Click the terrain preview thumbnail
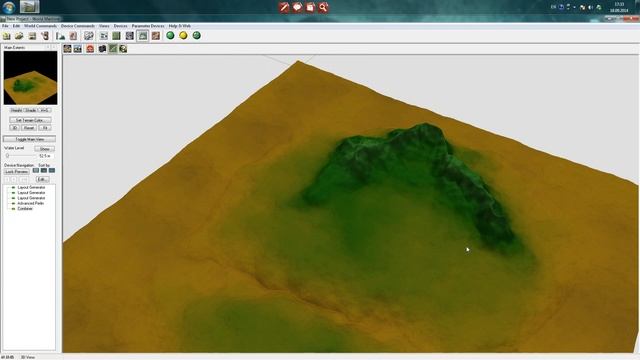The width and height of the screenshot is (640, 360). click(x=31, y=78)
